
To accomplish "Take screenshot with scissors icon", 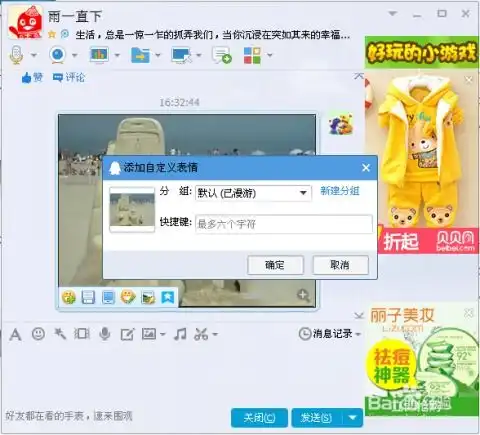I will [201, 334].
